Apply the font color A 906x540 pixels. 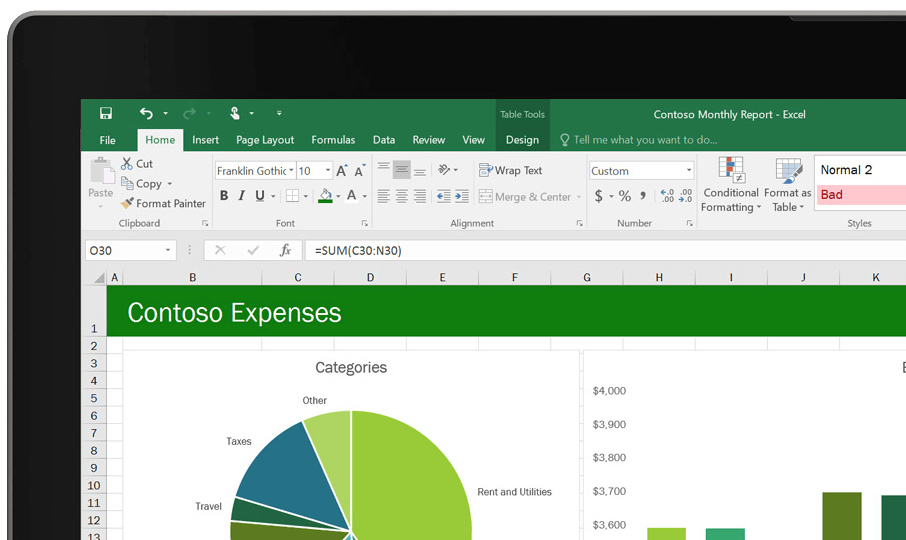pos(351,196)
